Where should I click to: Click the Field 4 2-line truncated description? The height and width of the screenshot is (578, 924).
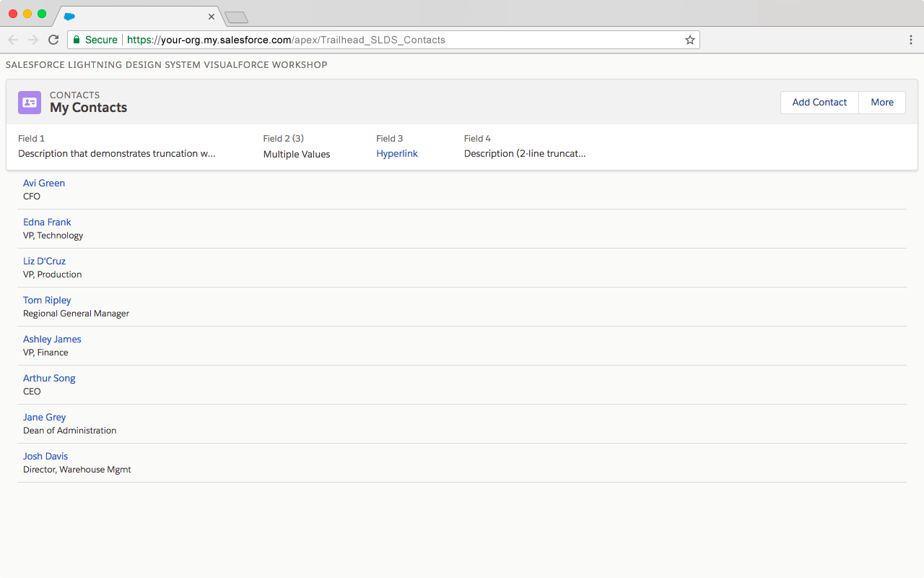(x=525, y=154)
